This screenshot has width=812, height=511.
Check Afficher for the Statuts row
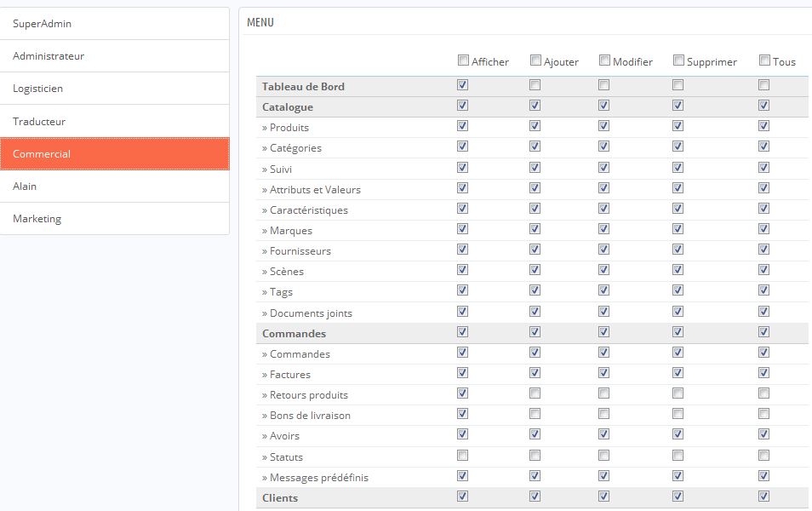(462, 456)
